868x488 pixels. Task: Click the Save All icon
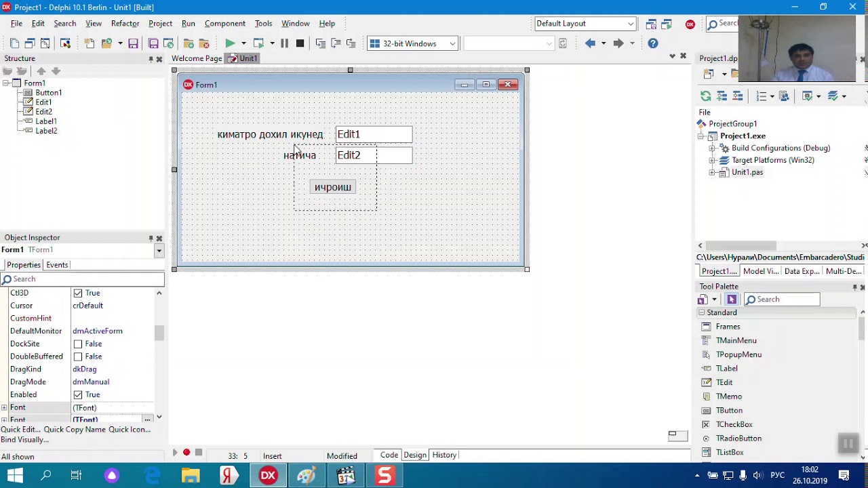click(153, 43)
